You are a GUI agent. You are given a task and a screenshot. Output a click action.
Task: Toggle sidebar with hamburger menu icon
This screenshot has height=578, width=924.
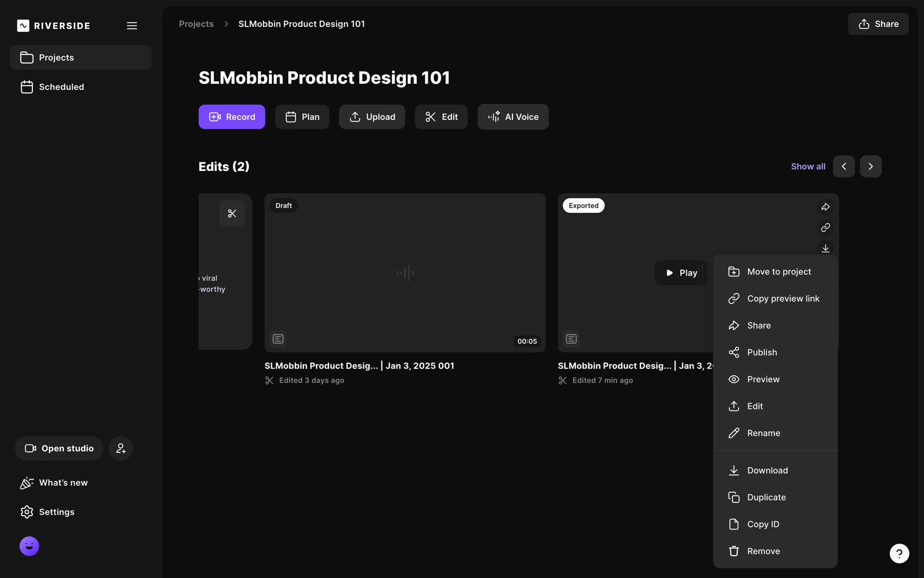pyautogui.click(x=132, y=26)
